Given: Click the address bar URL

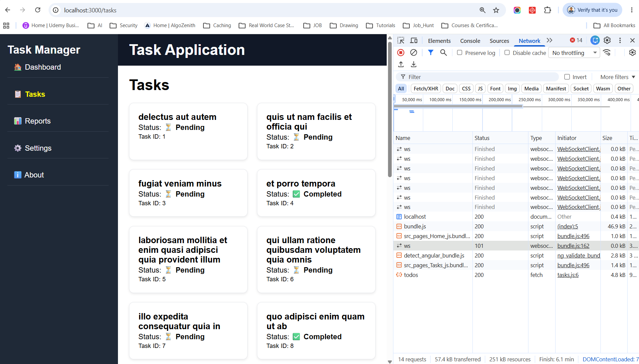Looking at the screenshot, I should tap(90, 10).
